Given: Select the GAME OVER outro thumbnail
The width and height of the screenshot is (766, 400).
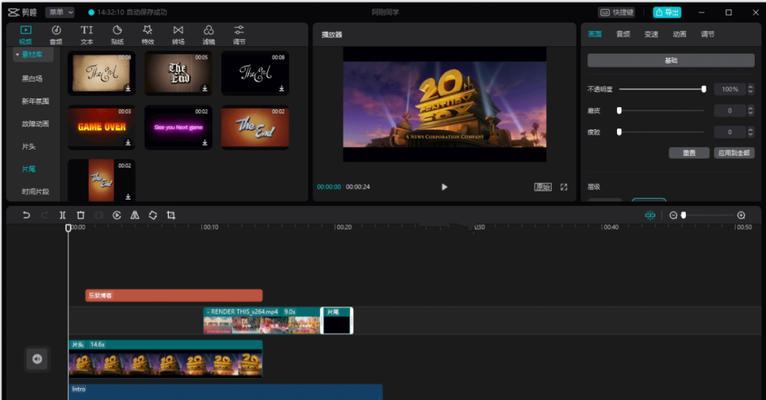Looking at the screenshot, I should 101,127.
